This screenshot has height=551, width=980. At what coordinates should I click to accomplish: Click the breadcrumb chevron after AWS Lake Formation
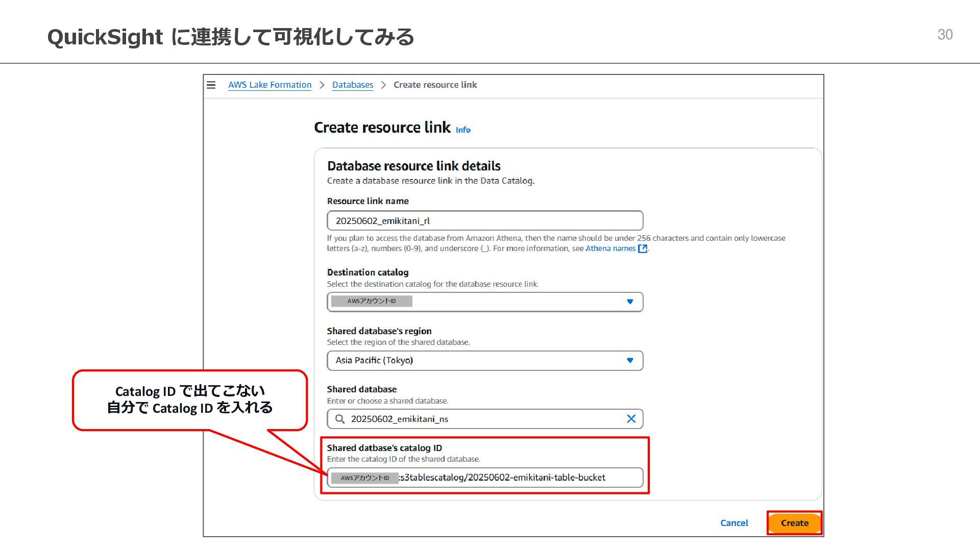click(x=322, y=85)
